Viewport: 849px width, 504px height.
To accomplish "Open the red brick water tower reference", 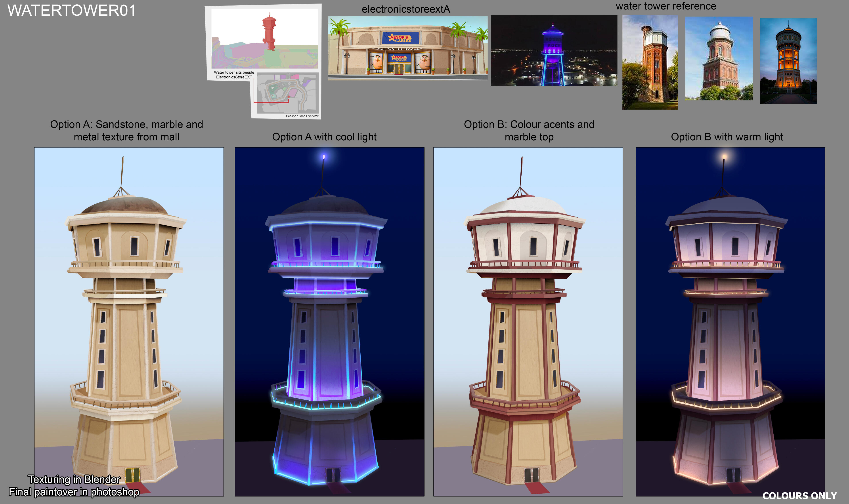I will point(650,62).
